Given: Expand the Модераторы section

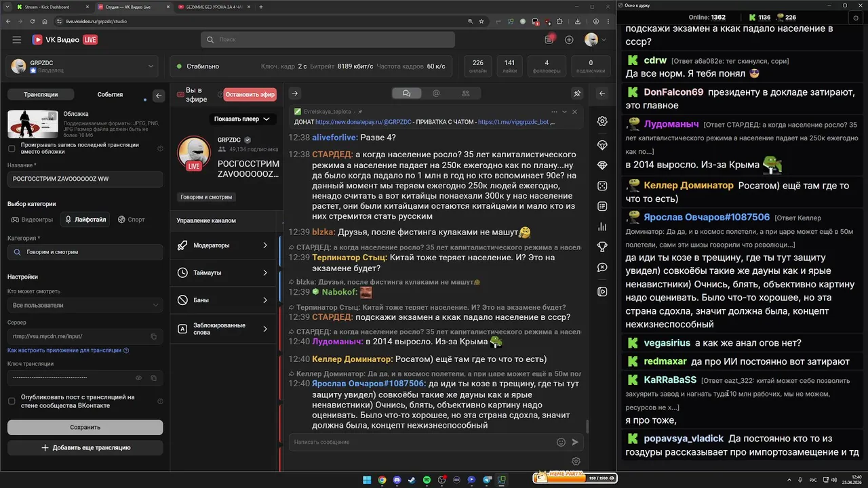Looking at the screenshot, I should [224, 245].
